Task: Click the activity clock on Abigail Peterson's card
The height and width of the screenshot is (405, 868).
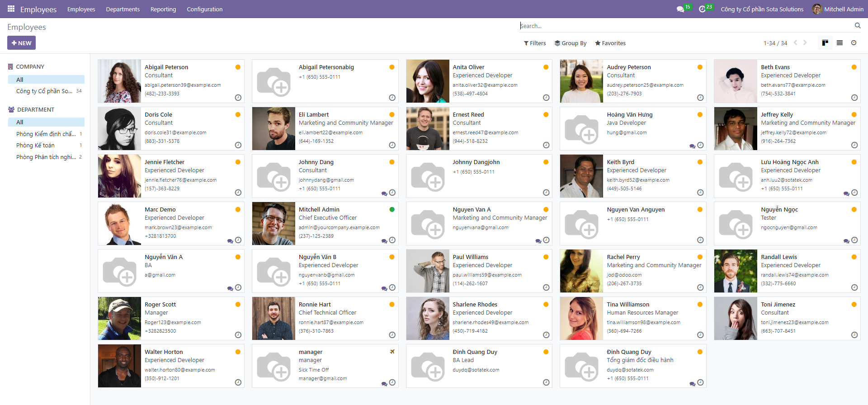Action: point(238,98)
